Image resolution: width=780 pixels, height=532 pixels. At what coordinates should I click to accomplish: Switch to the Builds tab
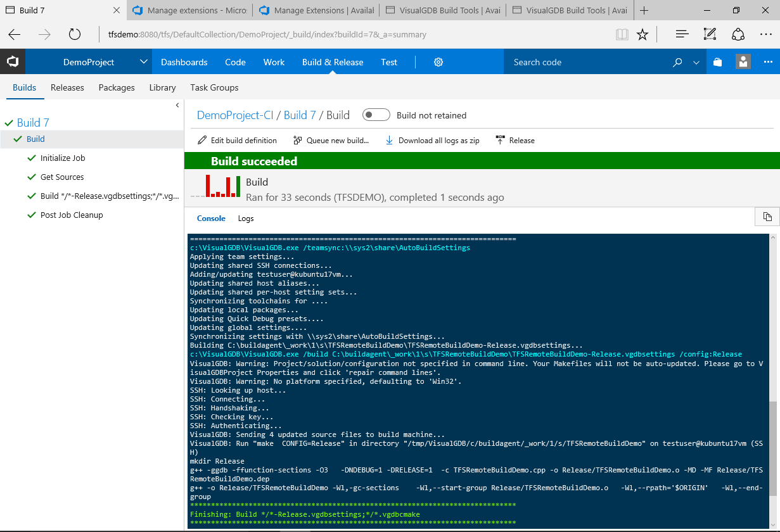(x=25, y=87)
